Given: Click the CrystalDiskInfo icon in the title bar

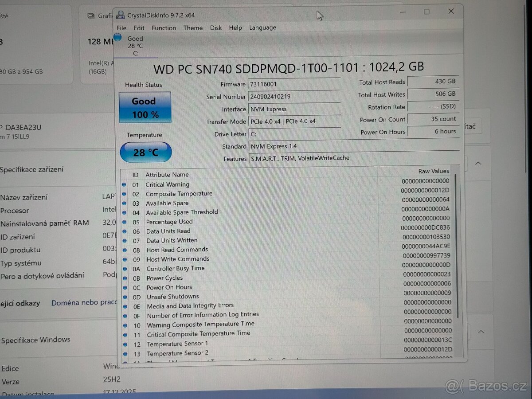Looking at the screenshot, I should [x=120, y=15].
